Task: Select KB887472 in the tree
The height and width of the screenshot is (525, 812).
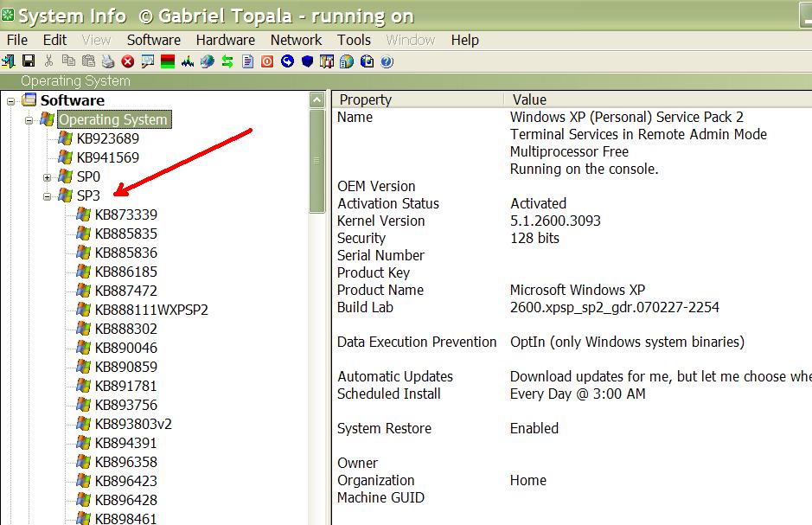Action: (126, 291)
